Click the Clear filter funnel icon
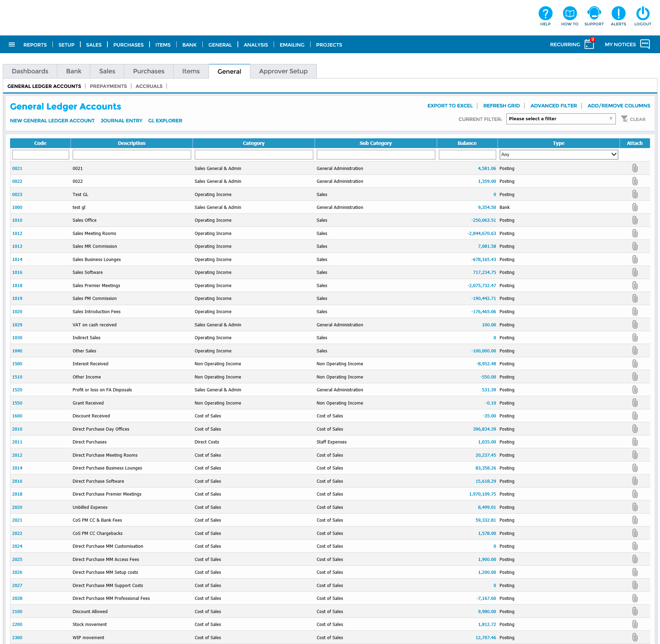 tap(624, 119)
